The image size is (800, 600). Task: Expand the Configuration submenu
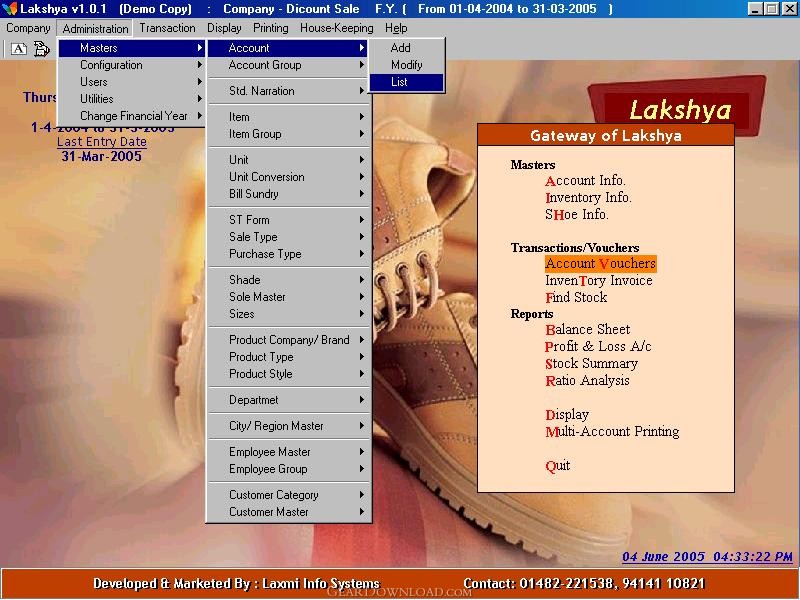(132, 65)
